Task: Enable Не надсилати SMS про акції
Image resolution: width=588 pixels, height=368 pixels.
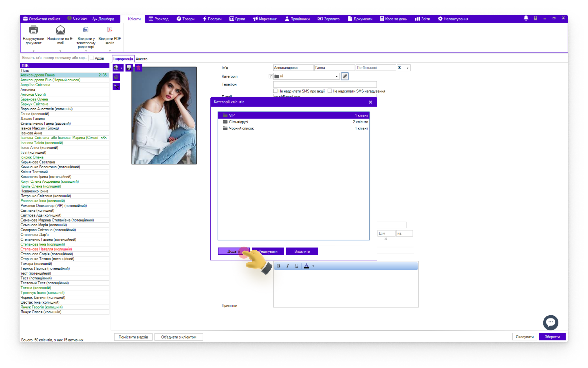Action: (x=275, y=91)
